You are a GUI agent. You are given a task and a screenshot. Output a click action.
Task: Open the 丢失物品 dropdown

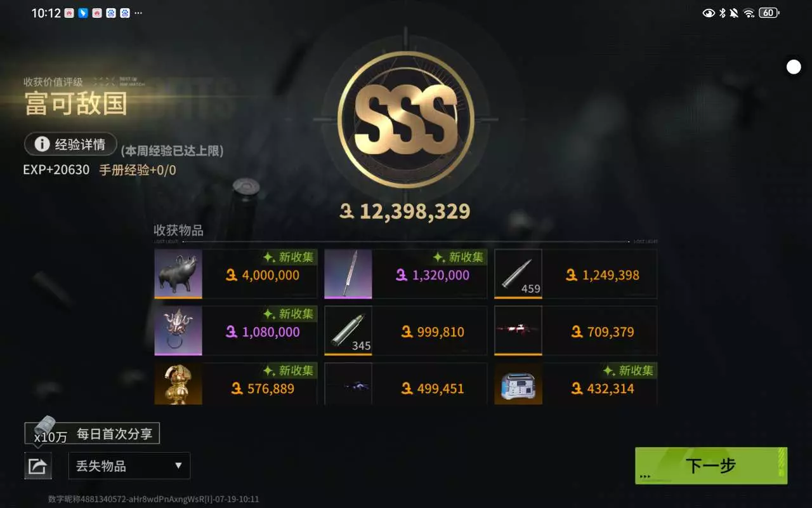(129, 466)
